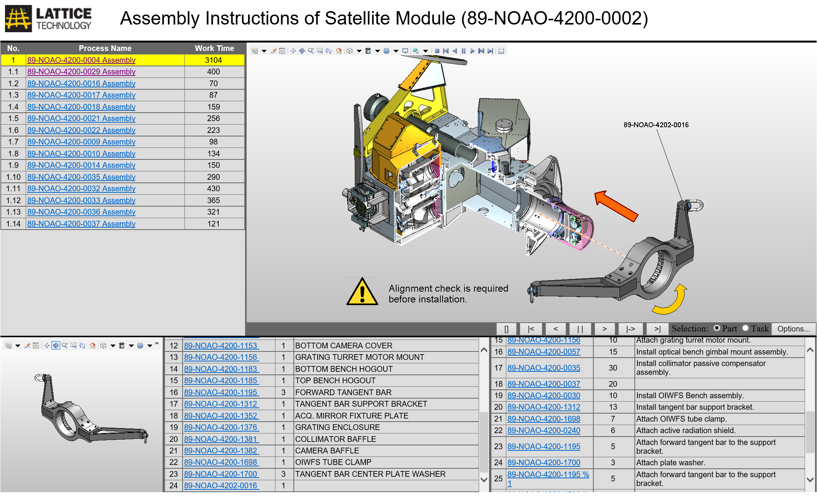Click the Pause icon in main toolbar
817x504 pixels.
pos(463,51)
